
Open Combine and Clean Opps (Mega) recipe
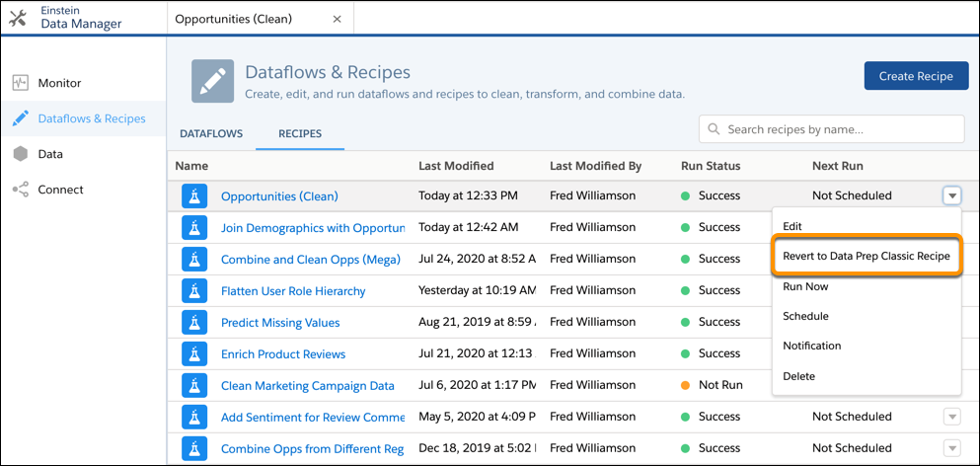click(x=311, y=260)
